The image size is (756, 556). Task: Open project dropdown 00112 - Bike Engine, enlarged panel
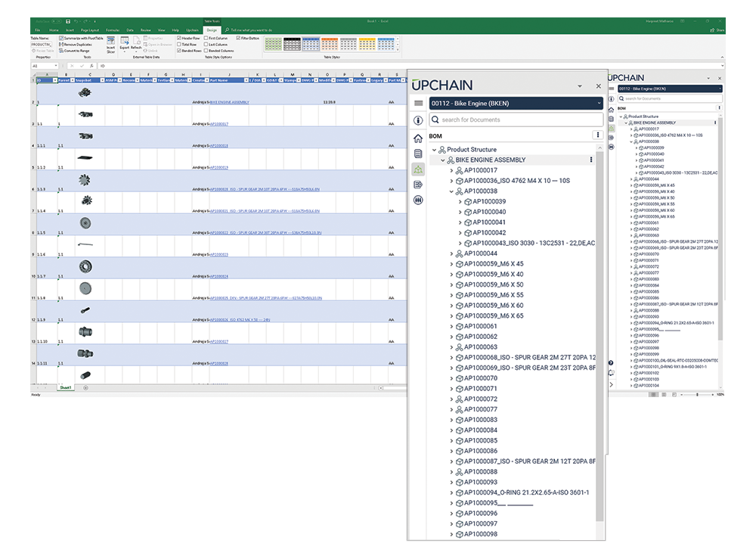516,104
